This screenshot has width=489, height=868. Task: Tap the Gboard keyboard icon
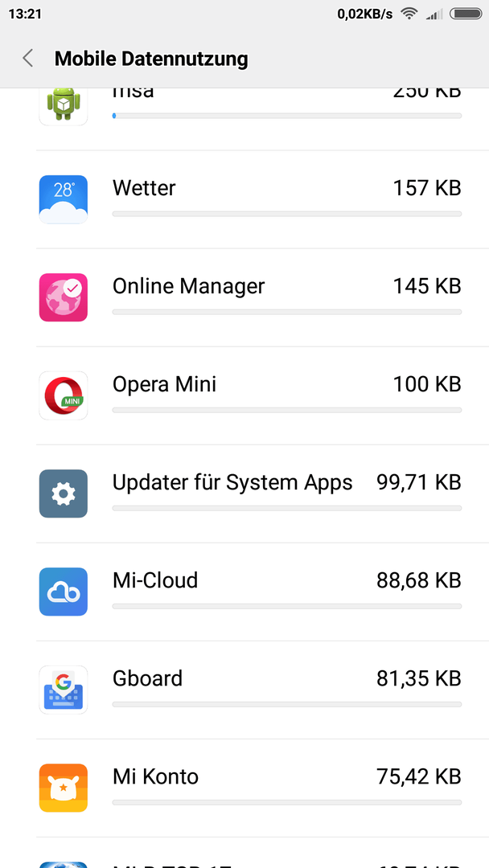tap(63, 690)
